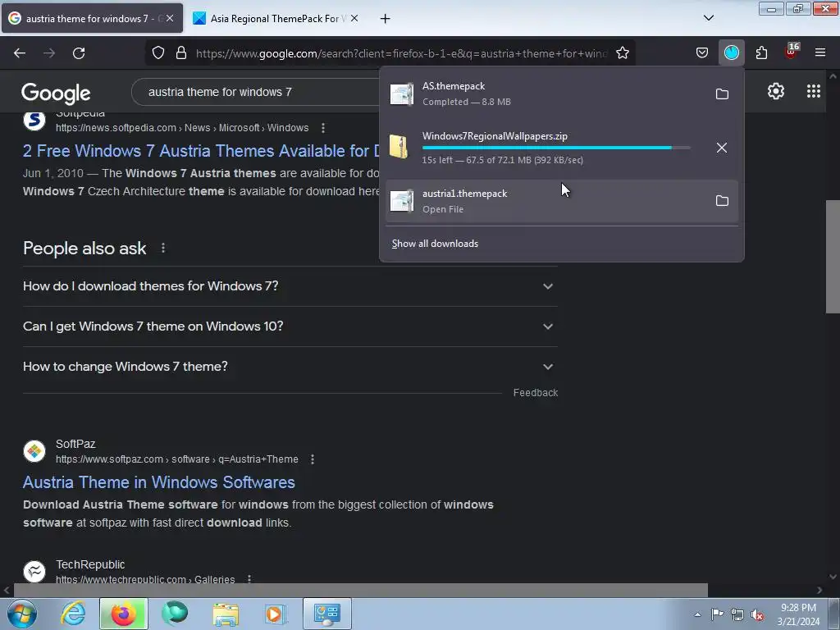Open the site security padlock icon
Image resolution: width=840 pixels, height=630 pixels.
(x=181, y=53)
